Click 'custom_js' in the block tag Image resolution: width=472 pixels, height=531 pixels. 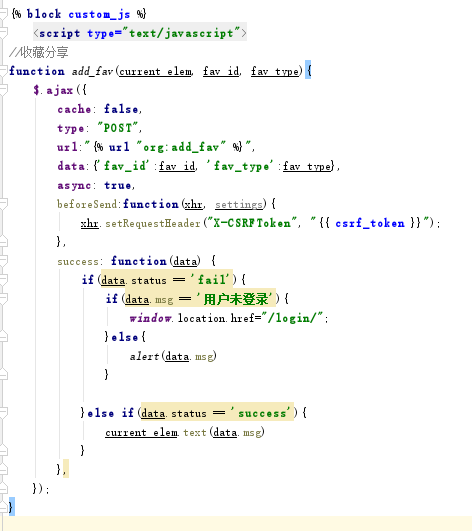click(99, 14)
